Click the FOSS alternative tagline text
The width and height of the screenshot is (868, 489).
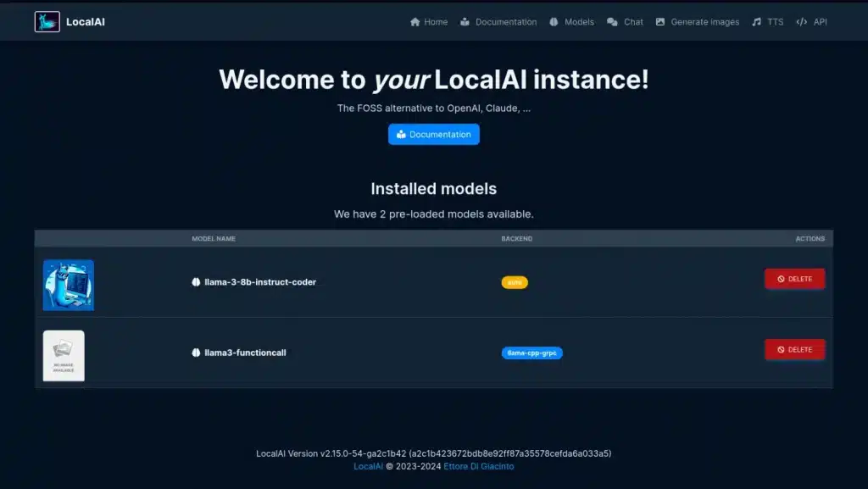[433, 108]
